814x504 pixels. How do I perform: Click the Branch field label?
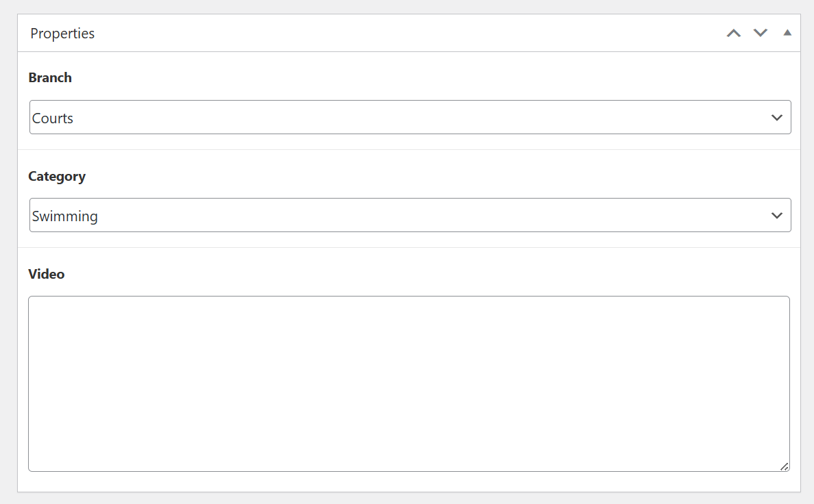(x=50, y=77)
